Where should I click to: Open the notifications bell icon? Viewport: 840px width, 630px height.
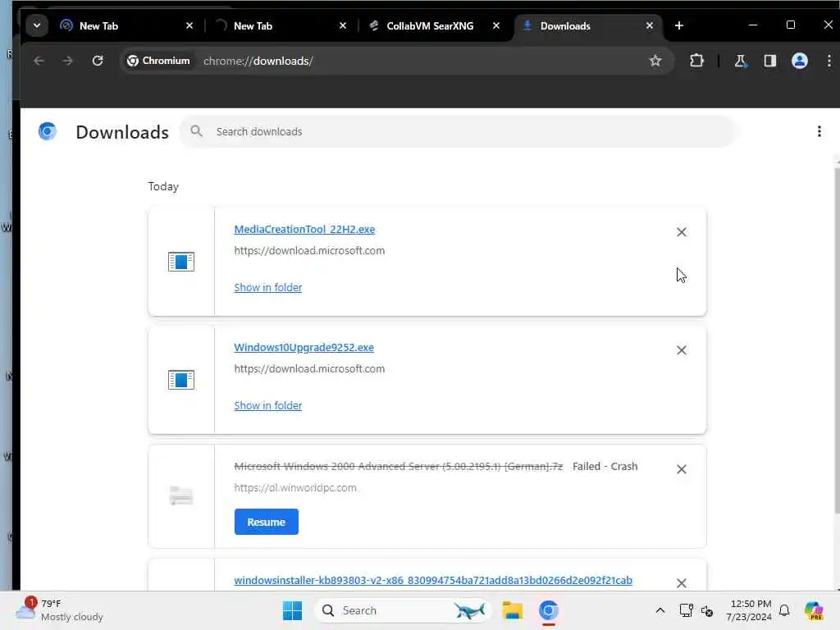coord(784,610)
